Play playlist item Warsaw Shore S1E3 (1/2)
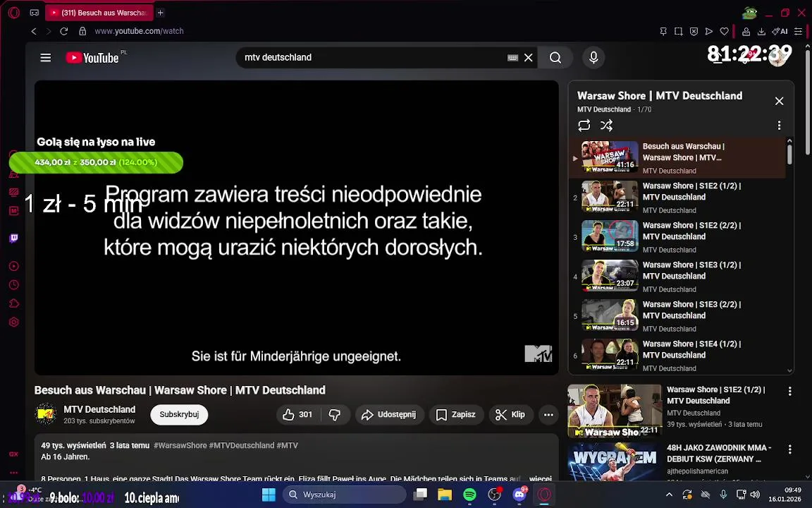Image resolution: width=812 pixels, height=508 pixels. [x=677, y=277]
